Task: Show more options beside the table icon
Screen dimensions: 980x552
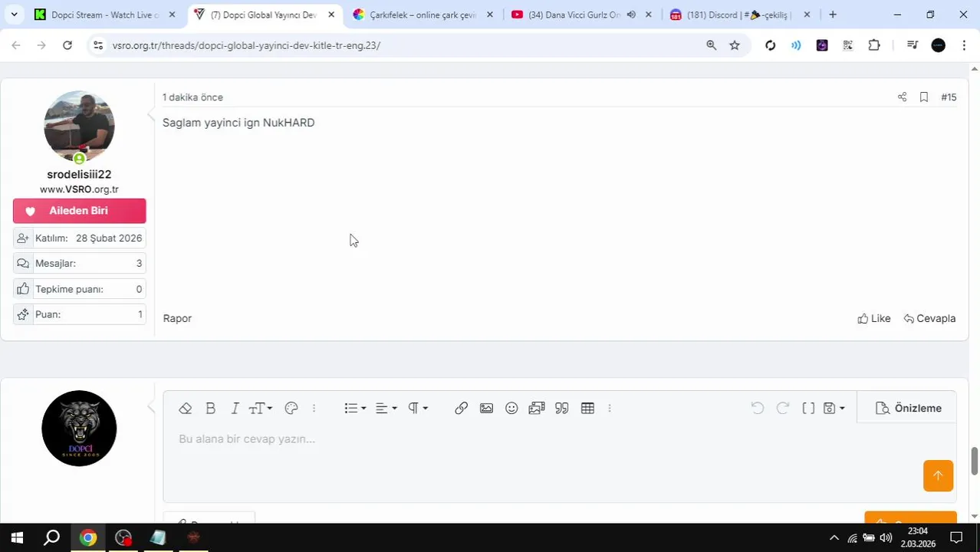Action: pyautogui.click(x=610, y=409)
